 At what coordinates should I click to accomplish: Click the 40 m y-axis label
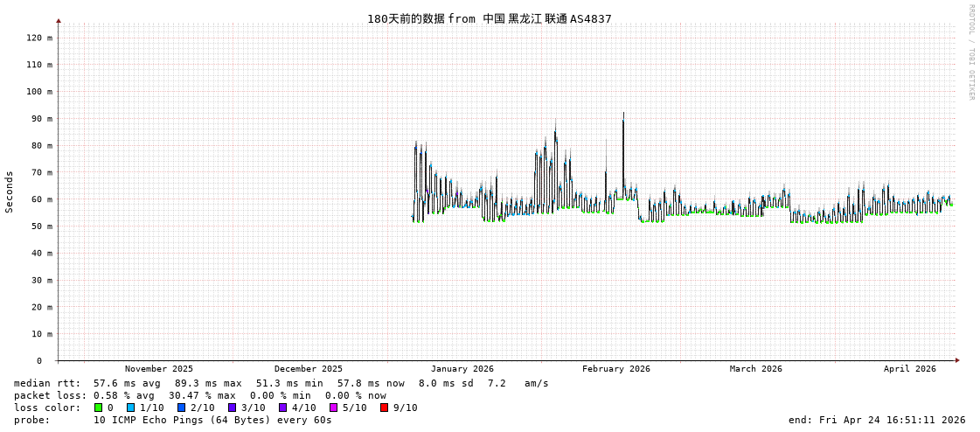coord(42,253)
